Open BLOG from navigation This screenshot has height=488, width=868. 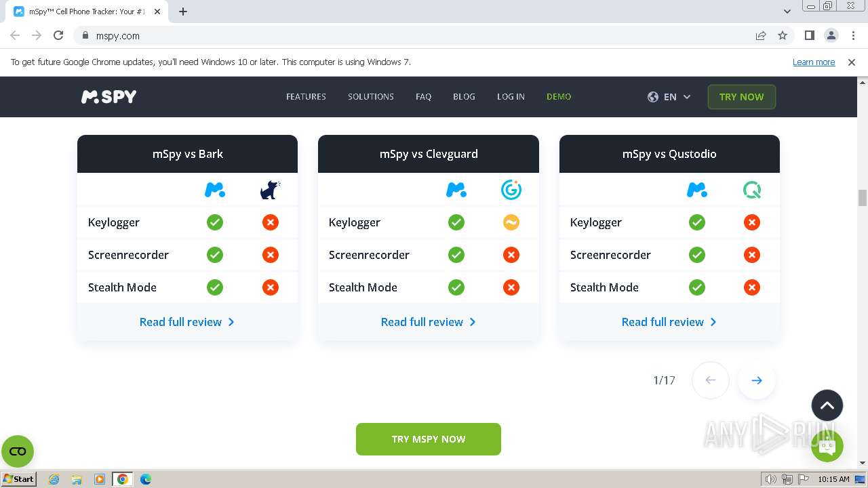pos(464,97)
